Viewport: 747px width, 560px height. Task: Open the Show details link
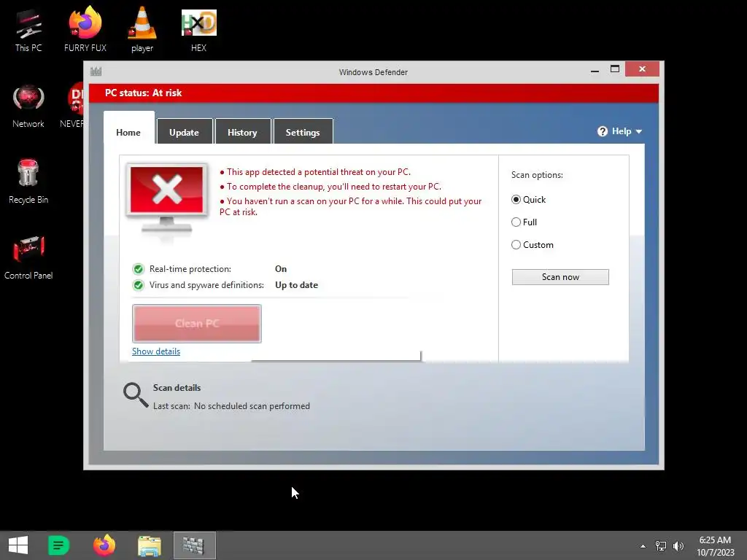point(156,351)
